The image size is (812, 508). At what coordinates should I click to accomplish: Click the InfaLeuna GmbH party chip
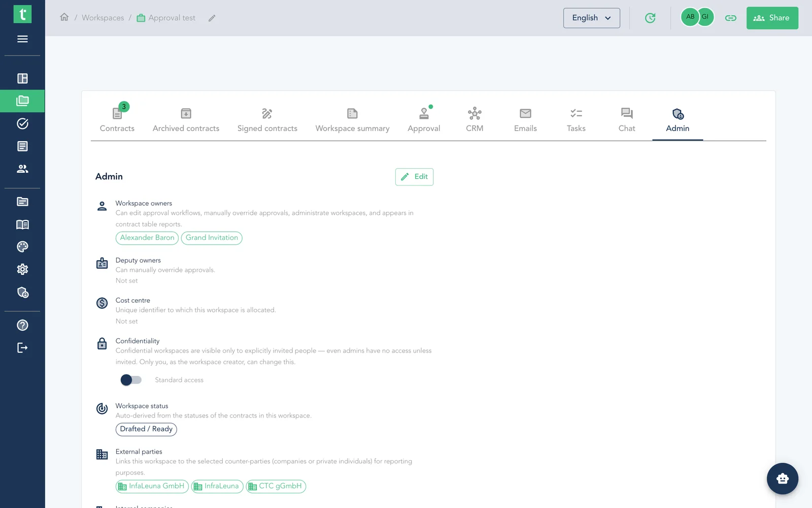point(152,486)
